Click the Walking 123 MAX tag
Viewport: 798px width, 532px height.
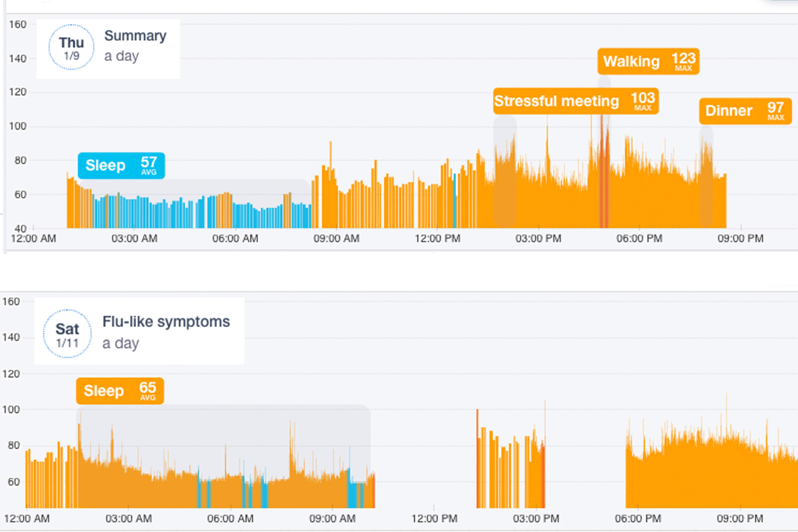[x=648, y=62]
